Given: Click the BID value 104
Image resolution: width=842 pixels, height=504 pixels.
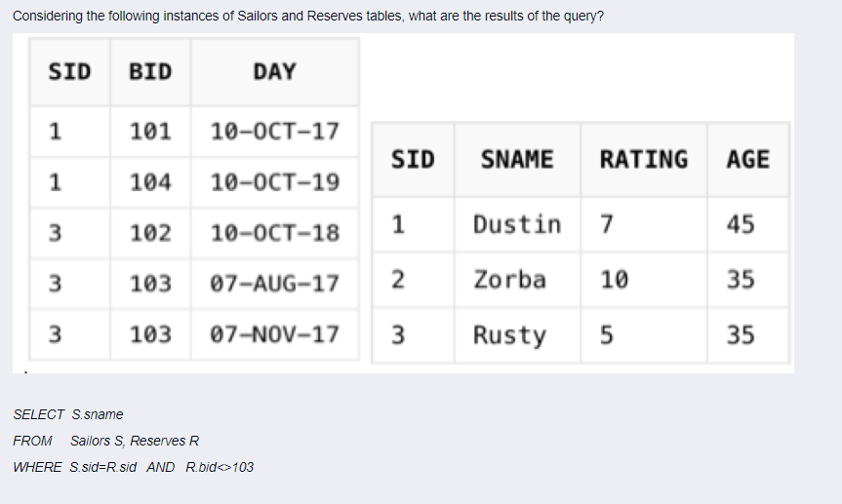Looking at the screenshot, I should pyautogui.click(x=150, y=182).
